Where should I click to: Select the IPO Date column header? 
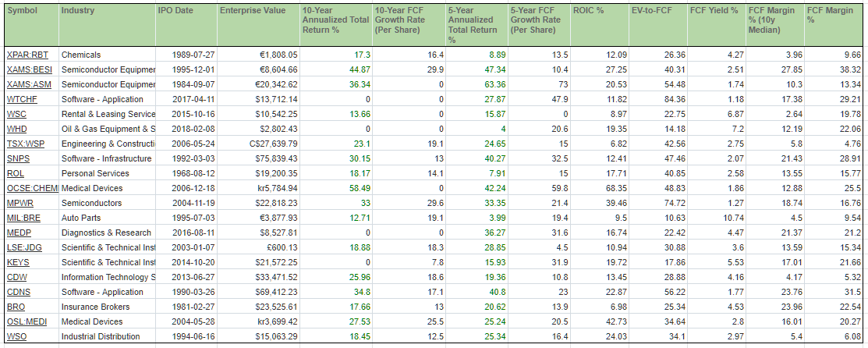(186, 26)
